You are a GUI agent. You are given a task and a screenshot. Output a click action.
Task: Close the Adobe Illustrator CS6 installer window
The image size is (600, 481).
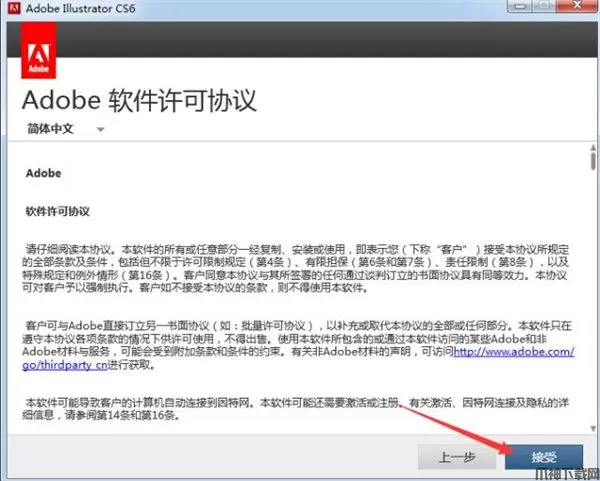point(577,5)
